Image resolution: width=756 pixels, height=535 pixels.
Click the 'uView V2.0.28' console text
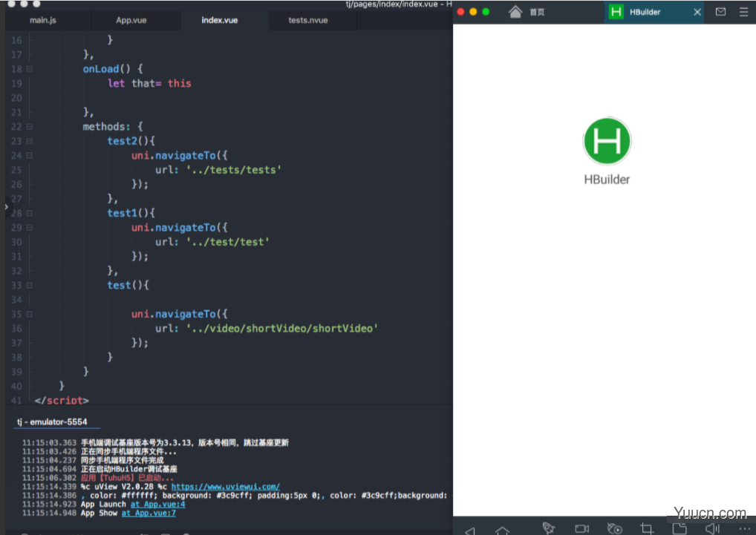point(123,487)
